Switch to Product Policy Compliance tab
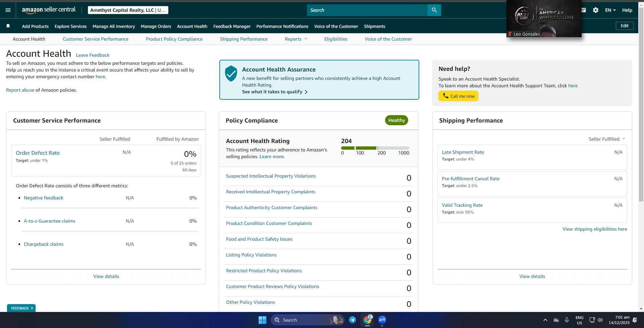Viewport: 644px width, 328px height. 174,39
